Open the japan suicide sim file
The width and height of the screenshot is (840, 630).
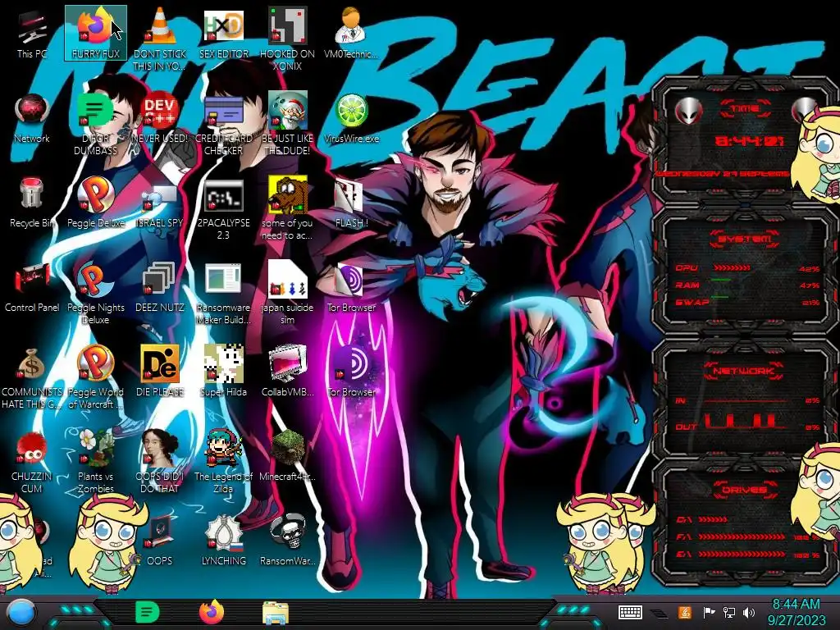pos(288,294)
